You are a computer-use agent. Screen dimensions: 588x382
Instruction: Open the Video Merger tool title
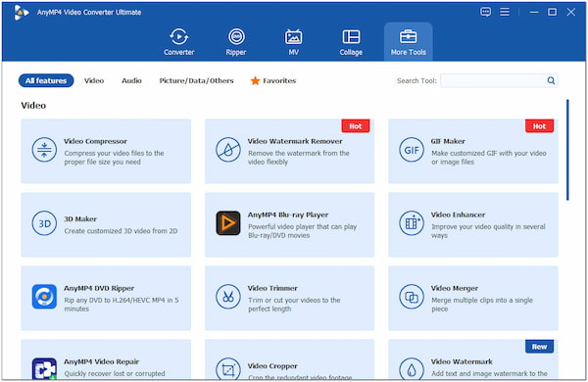click(x=455, y=288)
